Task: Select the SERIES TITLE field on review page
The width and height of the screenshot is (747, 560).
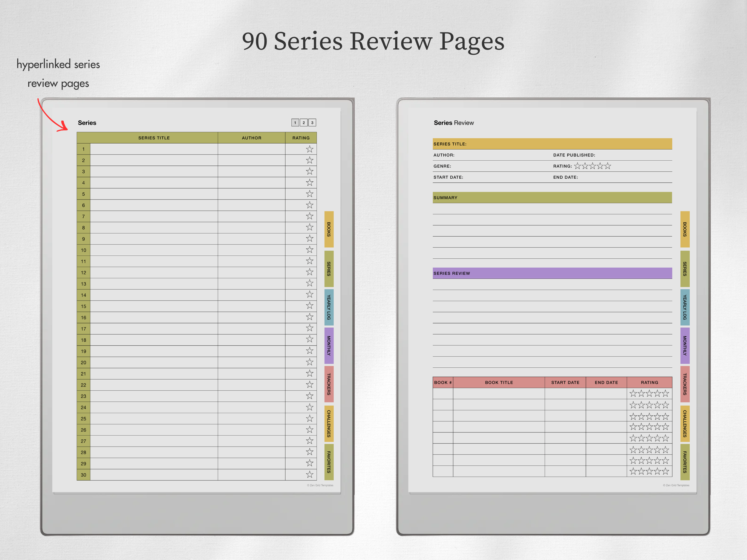Action: tap(552, 144)
